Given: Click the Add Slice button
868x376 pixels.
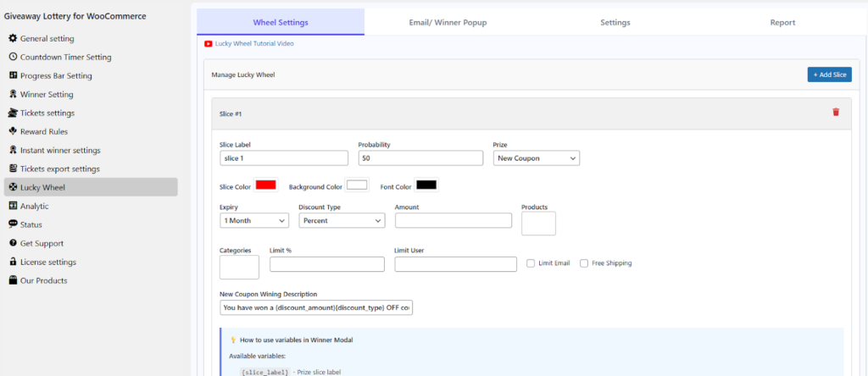Looking at the screenshot, I should coord(829,75).
